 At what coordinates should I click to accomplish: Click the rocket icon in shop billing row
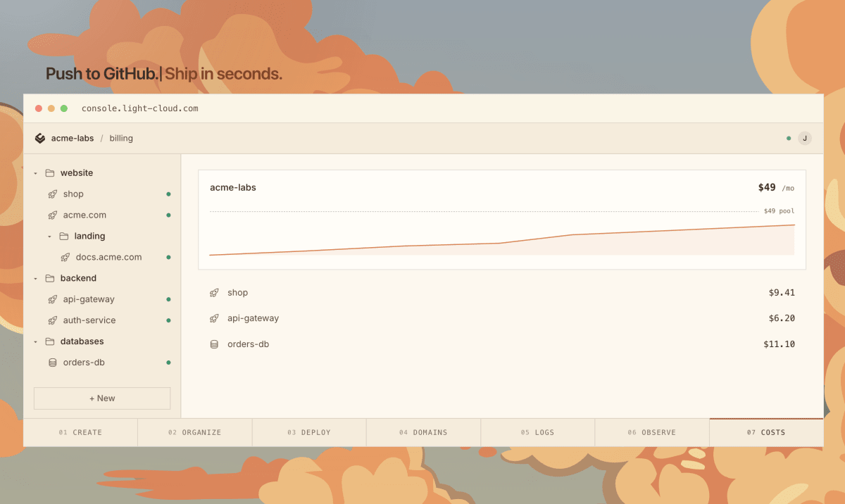pyautogui.click(x=214, y=293)
